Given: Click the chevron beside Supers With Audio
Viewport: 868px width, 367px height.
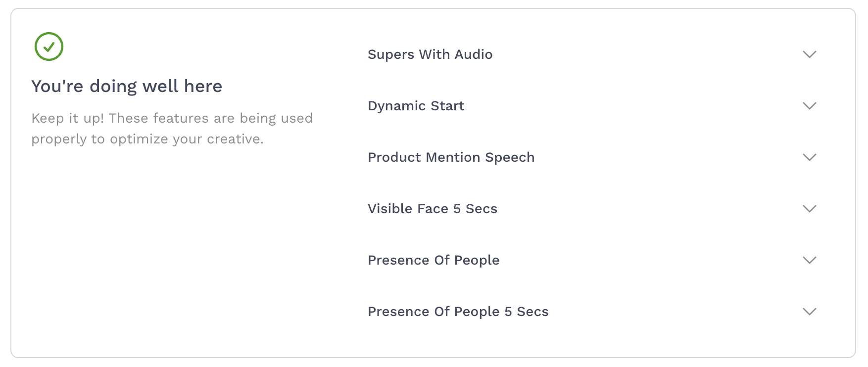Looking at the screenshot, I should 809,54.
